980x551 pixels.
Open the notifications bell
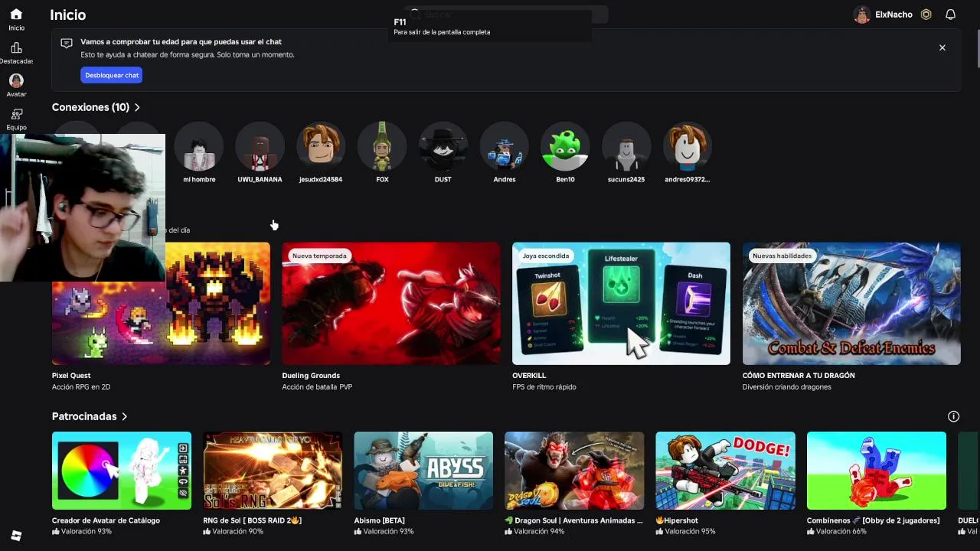[950, 15]
